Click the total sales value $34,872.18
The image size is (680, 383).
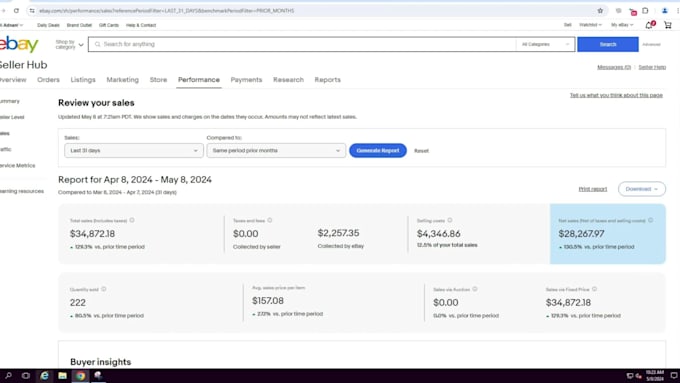point(92,234)
